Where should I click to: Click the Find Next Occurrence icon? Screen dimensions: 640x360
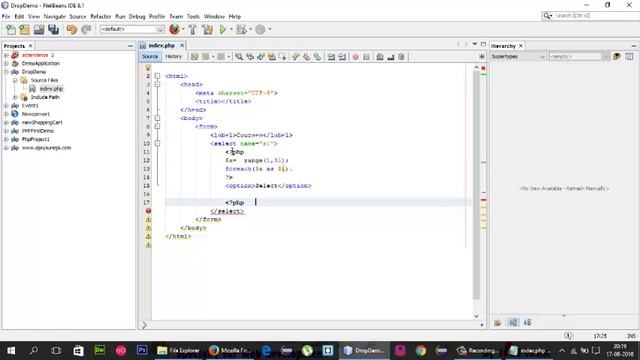coord(260,57)
